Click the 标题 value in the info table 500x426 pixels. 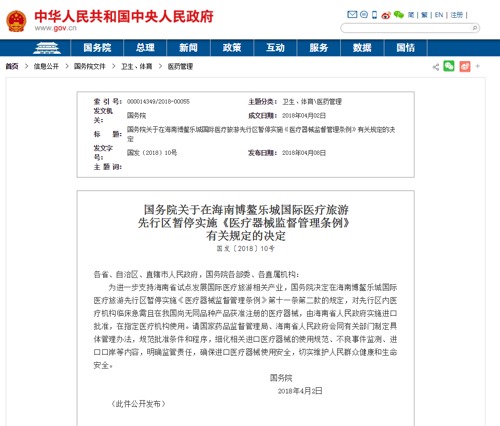pyautogui.click(x=261, y=134)
